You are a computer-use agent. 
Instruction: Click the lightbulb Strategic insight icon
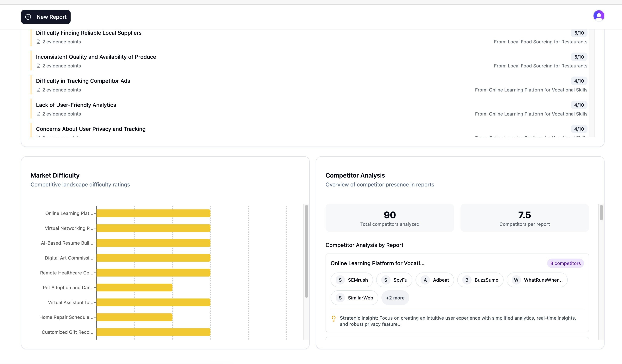[333, 318]
